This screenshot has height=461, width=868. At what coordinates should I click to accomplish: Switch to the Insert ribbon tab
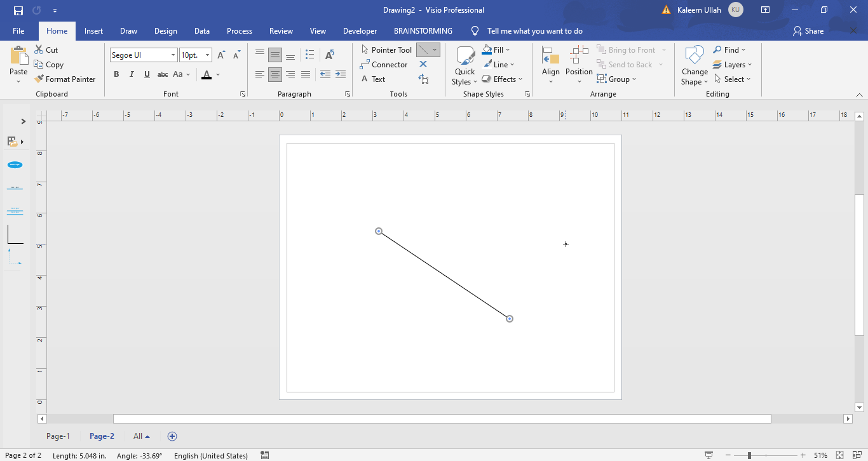[x=93, y=30]
